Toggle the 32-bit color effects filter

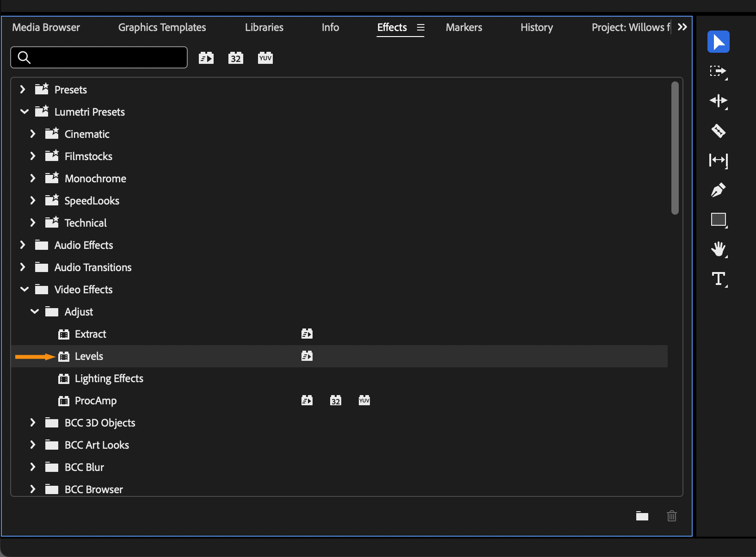click(x=235, y=57)
